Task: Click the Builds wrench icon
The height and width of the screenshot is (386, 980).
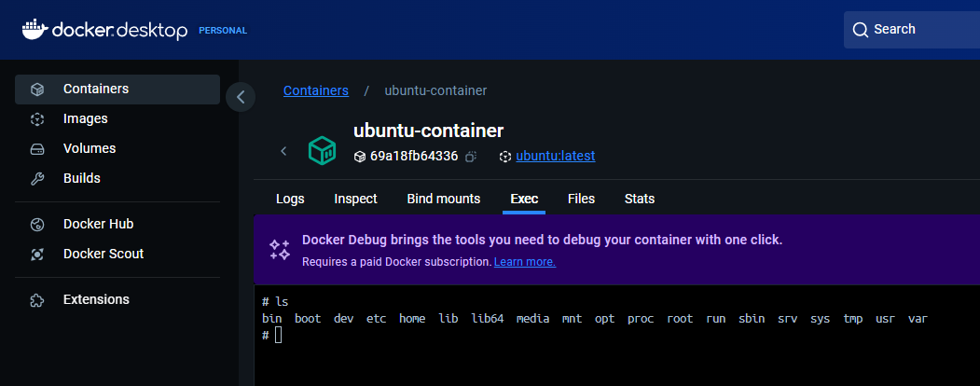Action: pos(37,179)
